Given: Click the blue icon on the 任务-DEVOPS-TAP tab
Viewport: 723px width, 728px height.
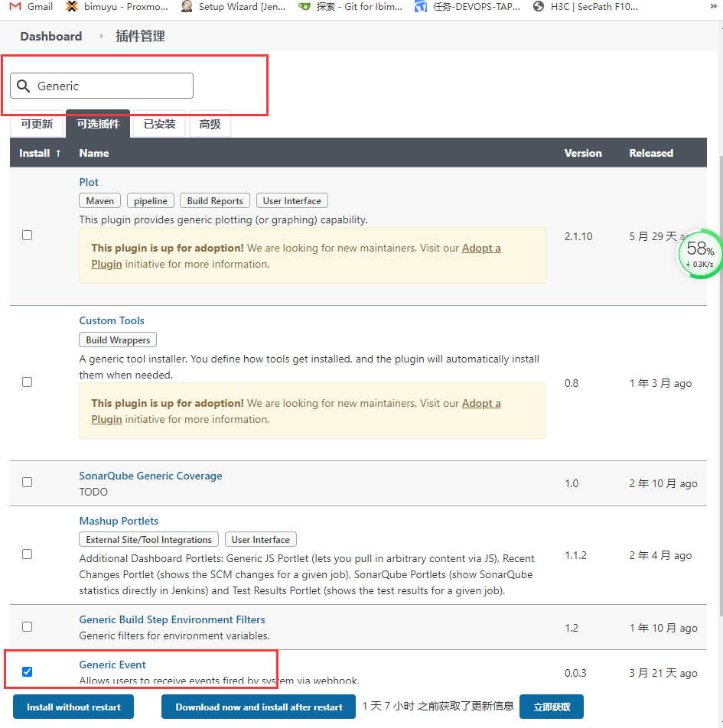Looking at the screenshot, I should pos(419,8).
